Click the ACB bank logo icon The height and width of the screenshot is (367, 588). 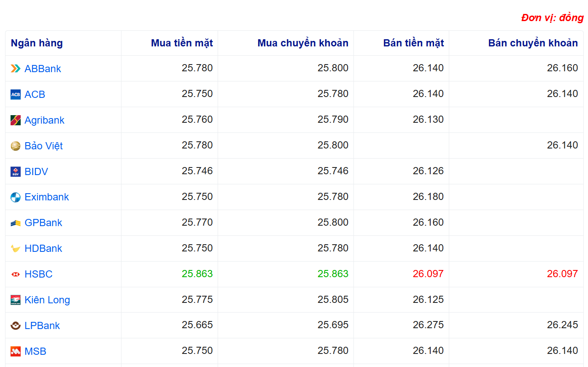click(x=16, y=94)
